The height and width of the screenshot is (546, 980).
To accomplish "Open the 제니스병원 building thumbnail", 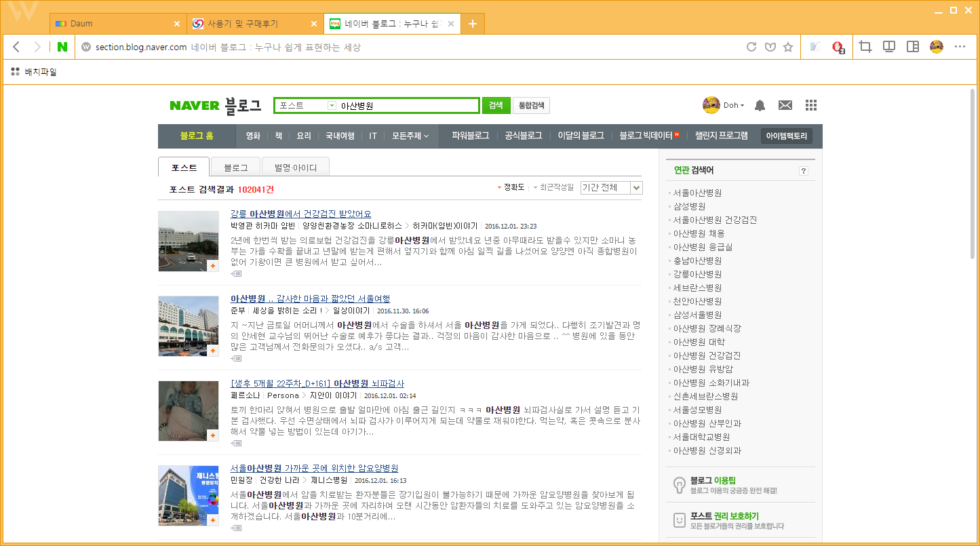I will pos(189,496).
